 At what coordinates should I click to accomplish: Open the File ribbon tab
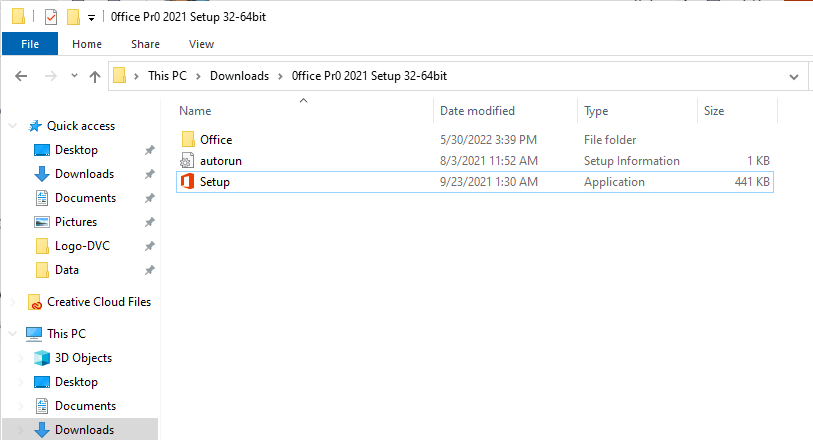(30, 44)
